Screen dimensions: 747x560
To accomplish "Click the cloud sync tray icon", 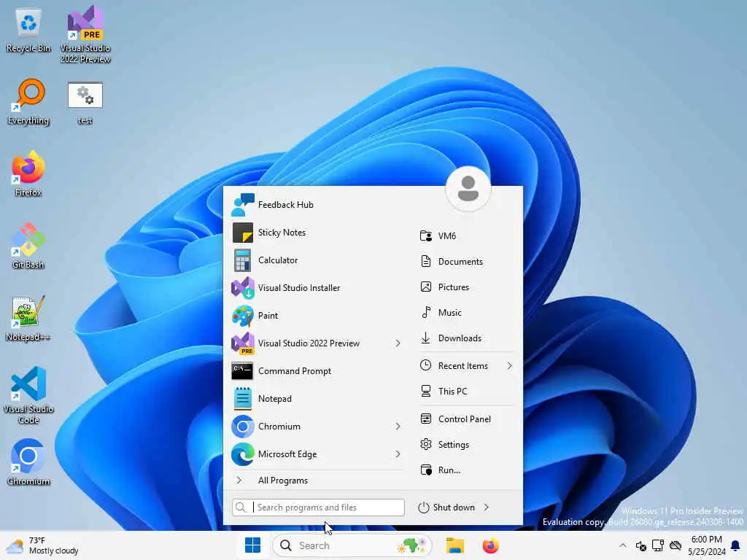I will point(675,545).
